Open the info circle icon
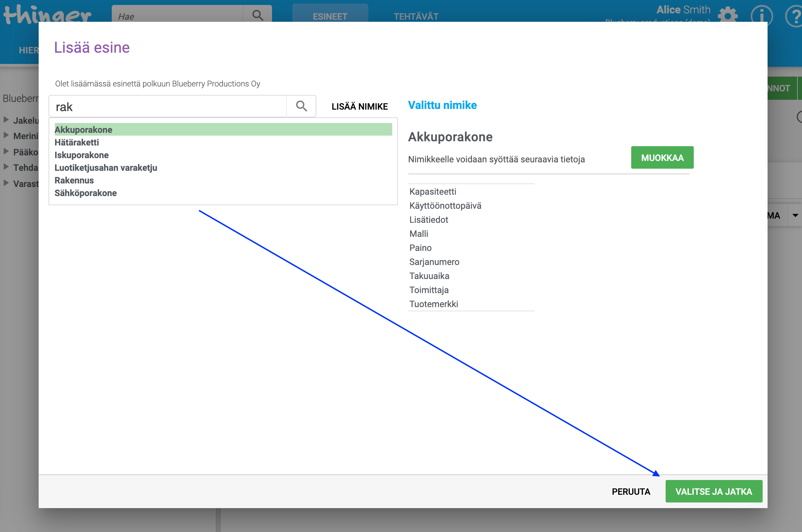 point(762,15)
